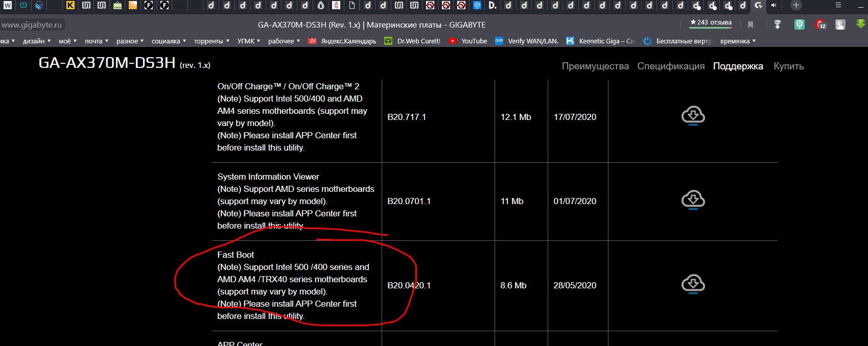The image size is (868, 346).
Task: Go to the Спецификация section
Action: coord(671,66)
